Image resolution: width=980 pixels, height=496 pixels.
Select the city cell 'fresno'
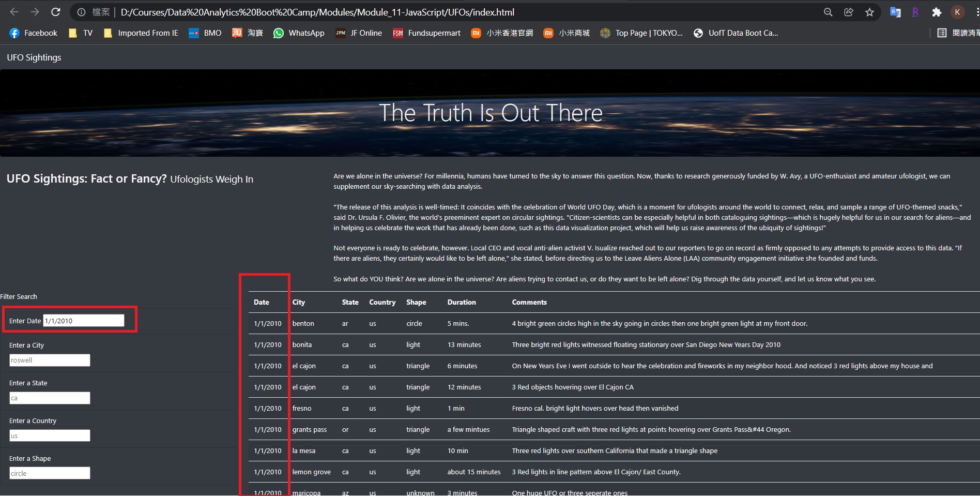(x=302, y=408)
